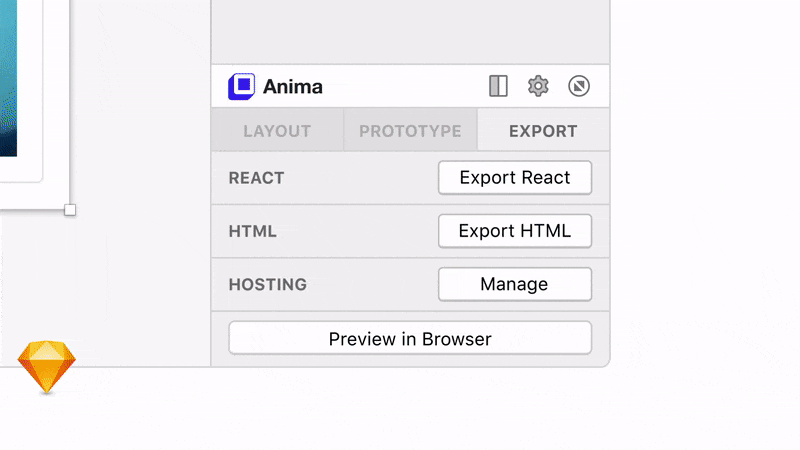Image resolution: width=800 pixels, height=450 pixels.
Task: Click the Anima logo icon
Action: point(241,87)
